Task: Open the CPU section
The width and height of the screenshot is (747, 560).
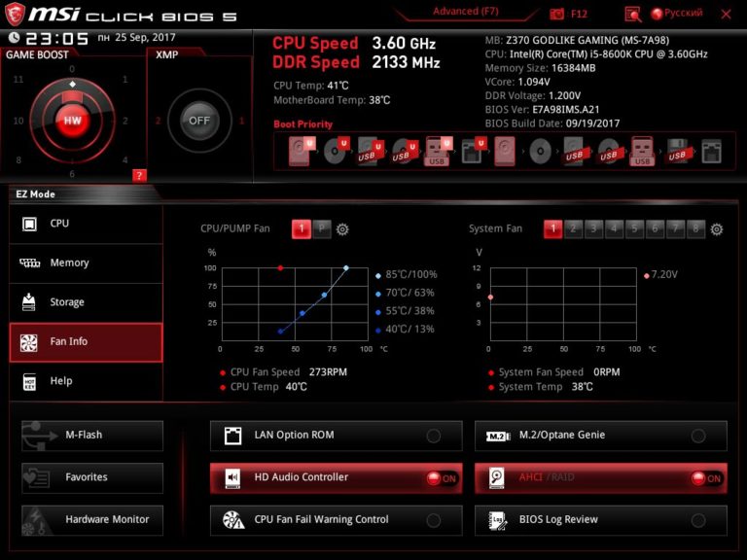Action: pyautogui.click(x=87, y=224)
